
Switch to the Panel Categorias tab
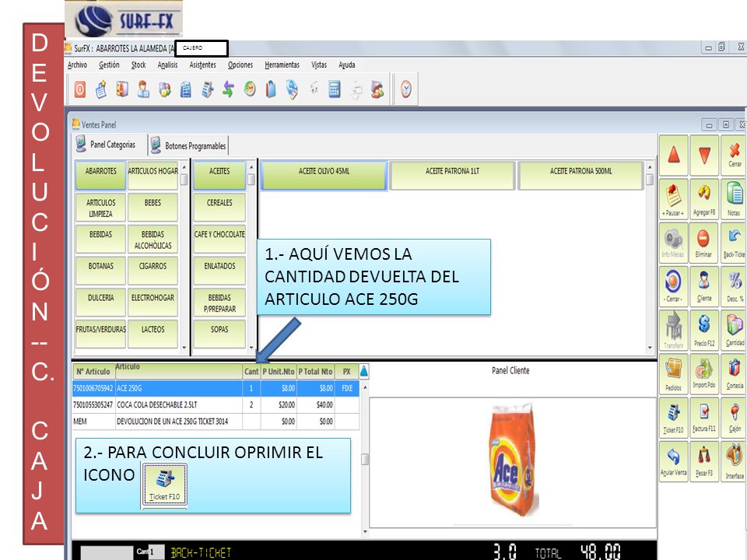click(107, 145)
